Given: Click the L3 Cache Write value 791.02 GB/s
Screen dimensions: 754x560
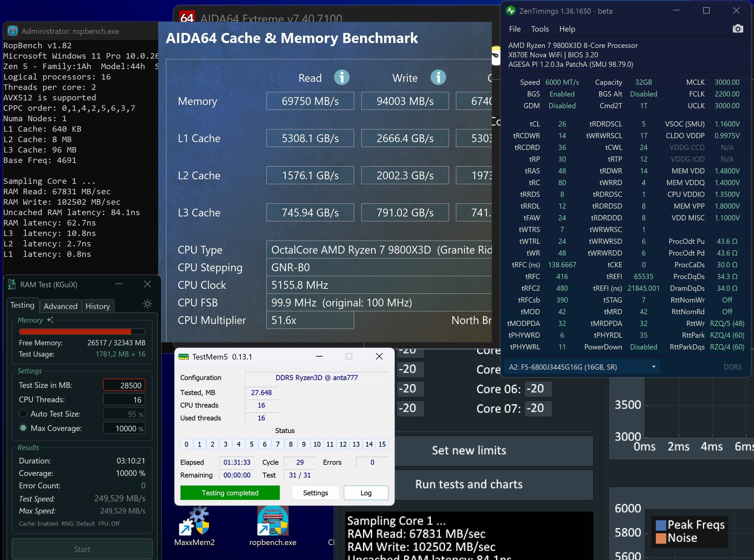Looking at the screenshot, I should click(405, 212).
